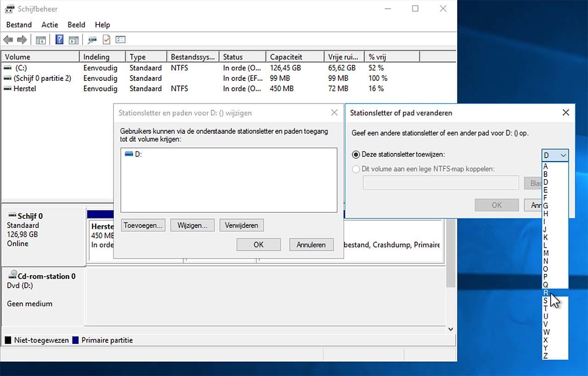588x376 pixels.
Task: Select the D: entry in the paths list
Action: 138,154
